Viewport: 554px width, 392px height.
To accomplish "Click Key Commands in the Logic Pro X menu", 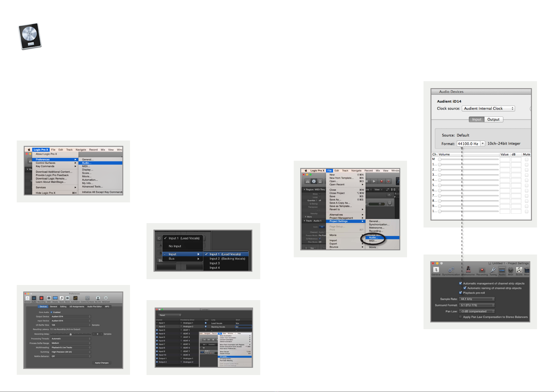I will coord(56,166).
